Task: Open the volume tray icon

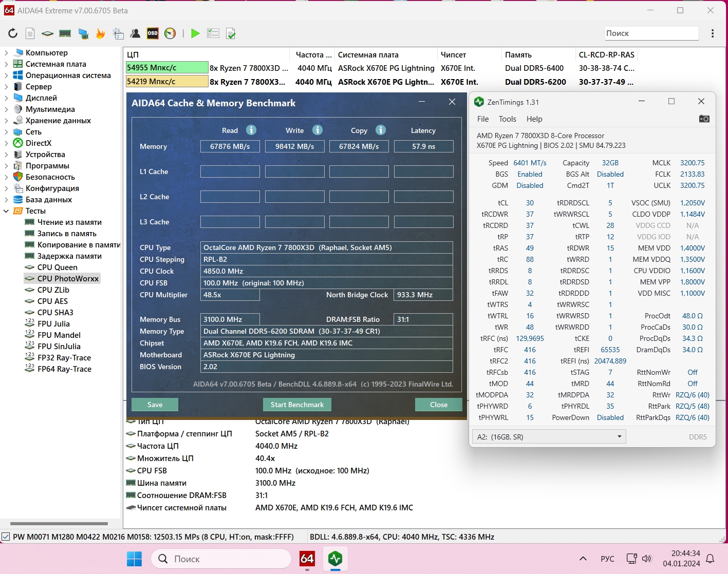Action: pos(647,559)
